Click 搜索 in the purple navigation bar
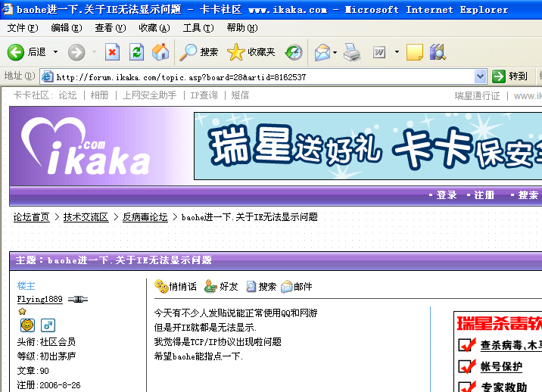542x392 pixels. (x=528, y=195)
